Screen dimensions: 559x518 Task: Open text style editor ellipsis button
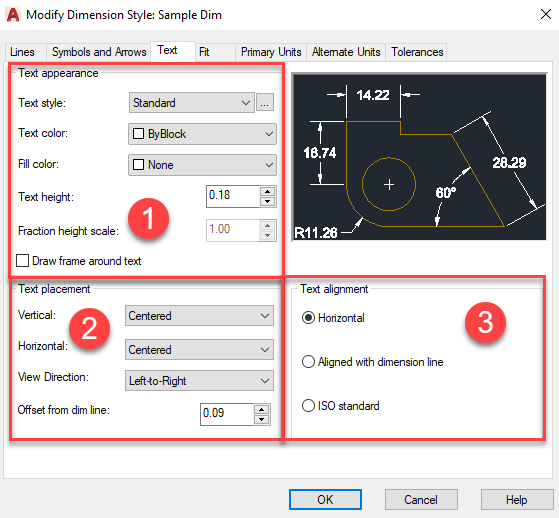click(265, 103)
